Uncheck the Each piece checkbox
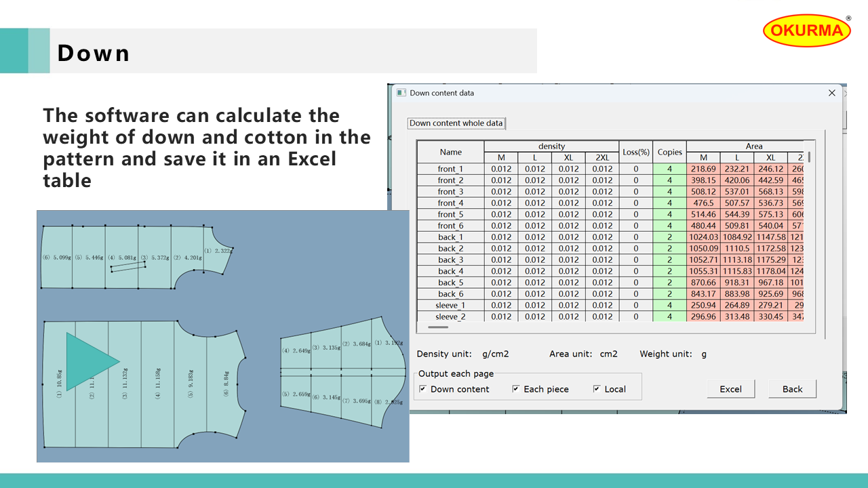This screenshot has height=488, width=868. (x=516, y=389)
